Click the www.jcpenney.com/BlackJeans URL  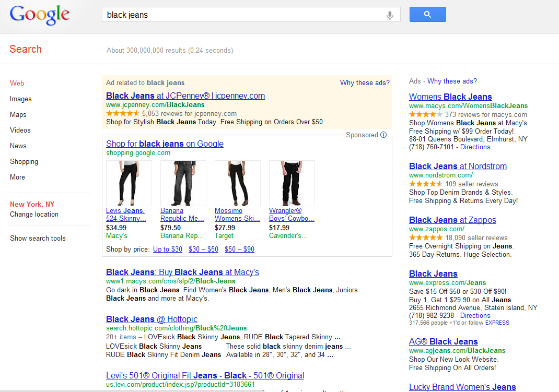(155, 105)
